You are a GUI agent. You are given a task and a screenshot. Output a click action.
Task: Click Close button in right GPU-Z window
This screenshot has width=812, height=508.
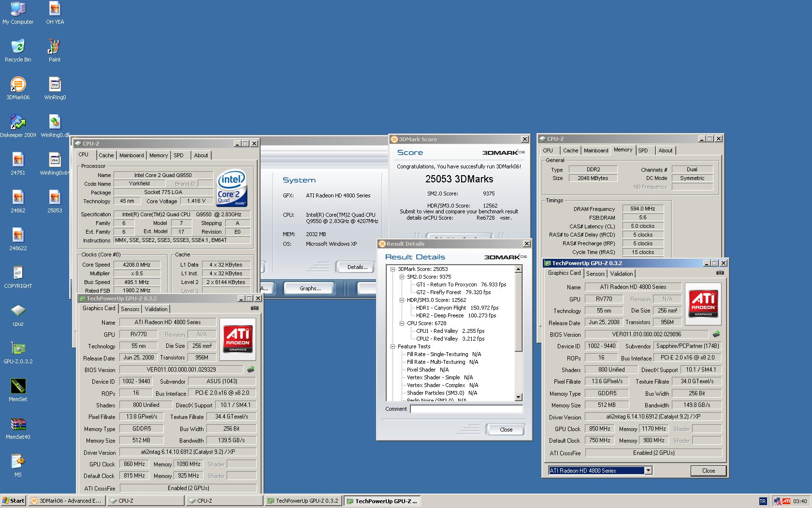[x=708, y=470]
